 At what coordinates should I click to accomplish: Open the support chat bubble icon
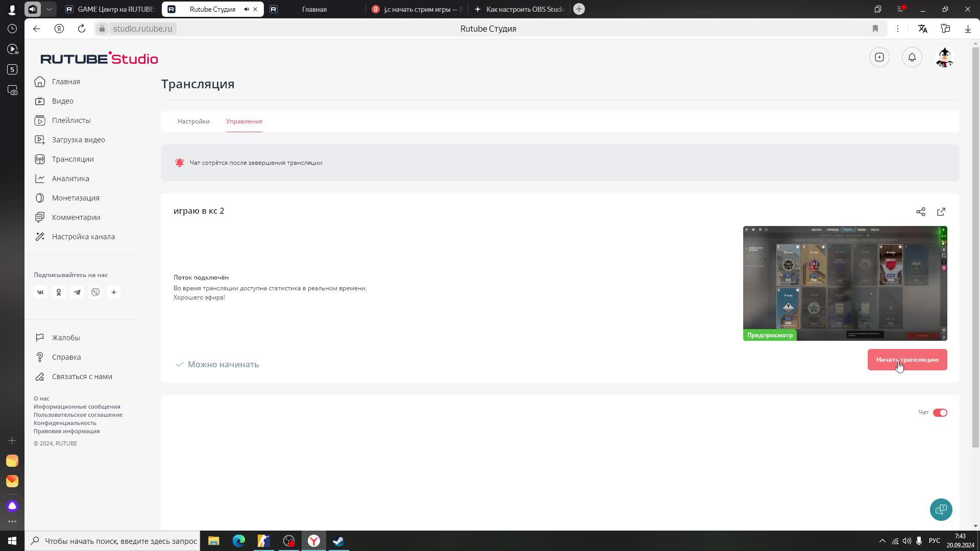941,509
